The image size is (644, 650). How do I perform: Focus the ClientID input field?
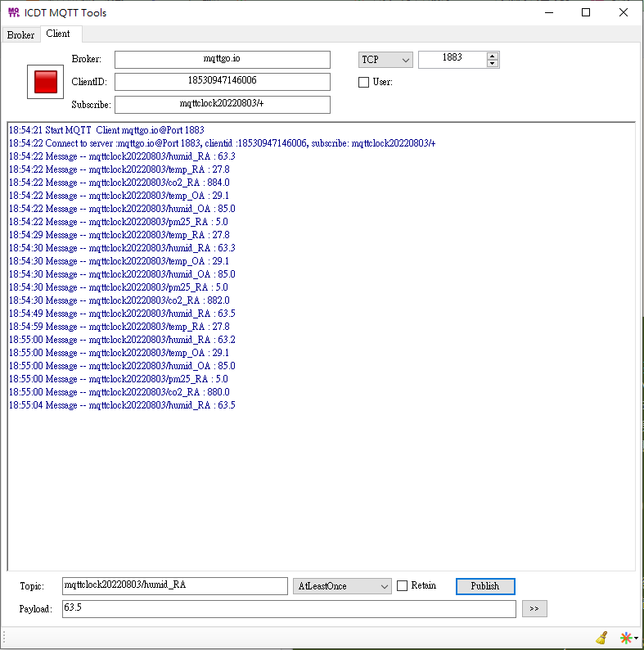pos(222,82)
